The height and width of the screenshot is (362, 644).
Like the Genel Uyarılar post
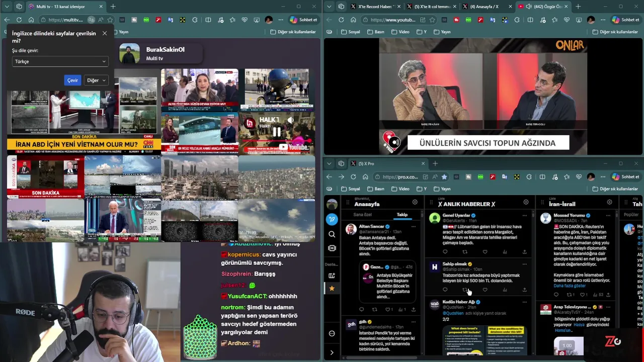coord(485,251)
